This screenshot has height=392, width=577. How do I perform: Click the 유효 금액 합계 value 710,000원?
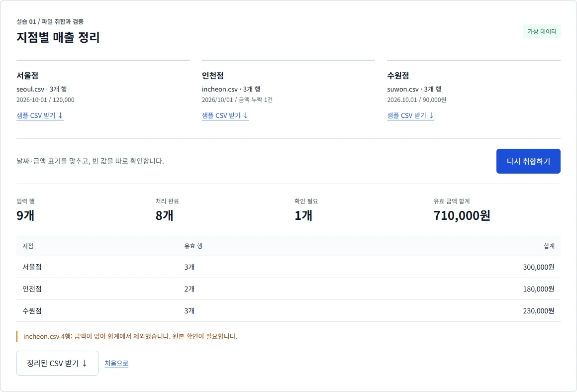pos(462,215)
